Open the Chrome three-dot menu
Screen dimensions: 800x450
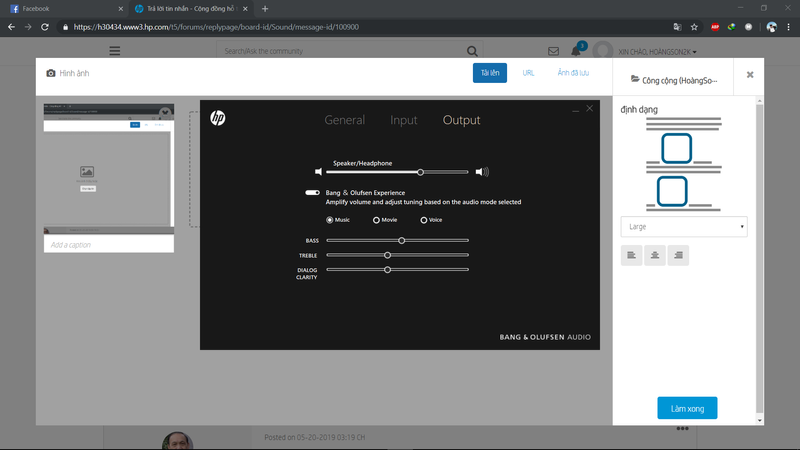[789, 27]
